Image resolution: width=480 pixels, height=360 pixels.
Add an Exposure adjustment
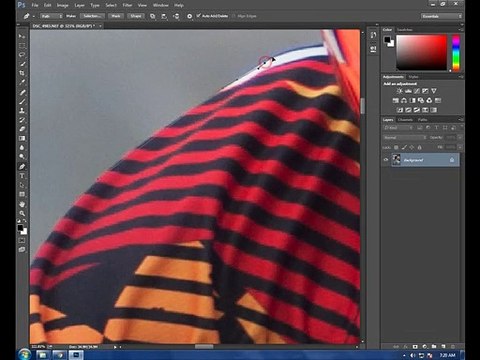[425, 91]
